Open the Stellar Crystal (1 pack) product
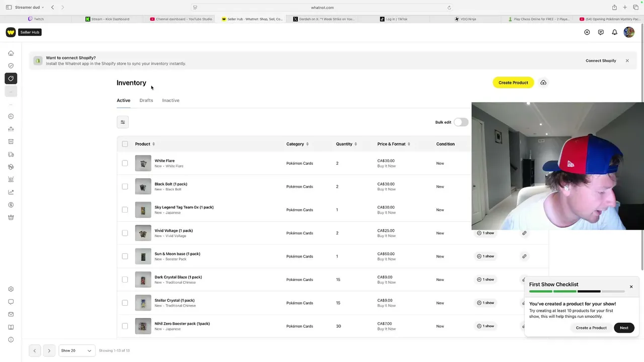The image size is (644, 362). click(175, 301)
